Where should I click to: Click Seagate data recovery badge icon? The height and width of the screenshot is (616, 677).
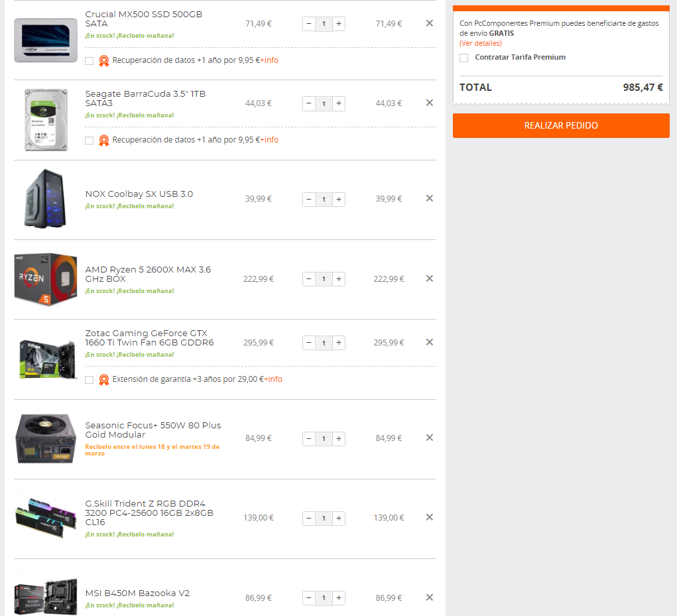tap(103, 141)
